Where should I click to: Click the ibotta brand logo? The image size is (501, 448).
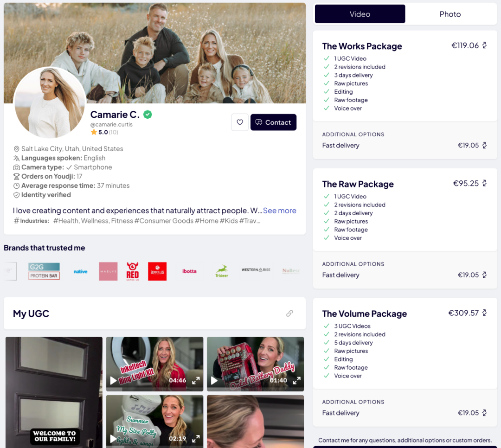pos(189,271)
